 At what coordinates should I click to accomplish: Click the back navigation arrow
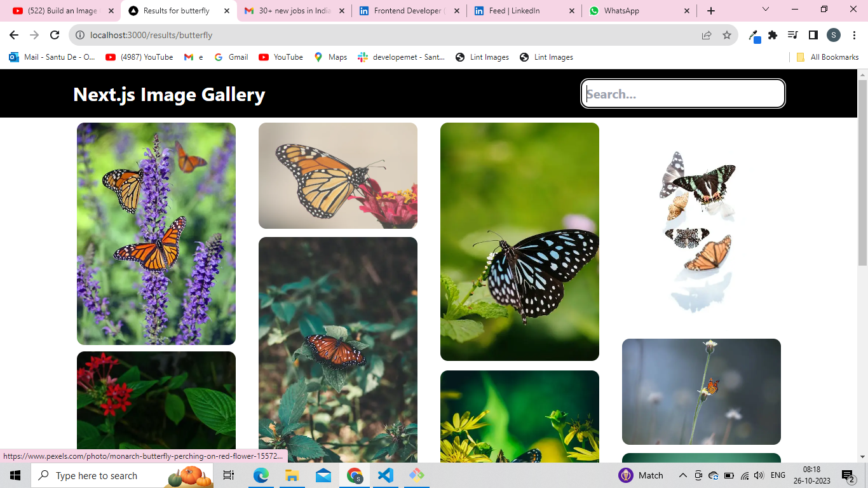click(x=13, y=35)
